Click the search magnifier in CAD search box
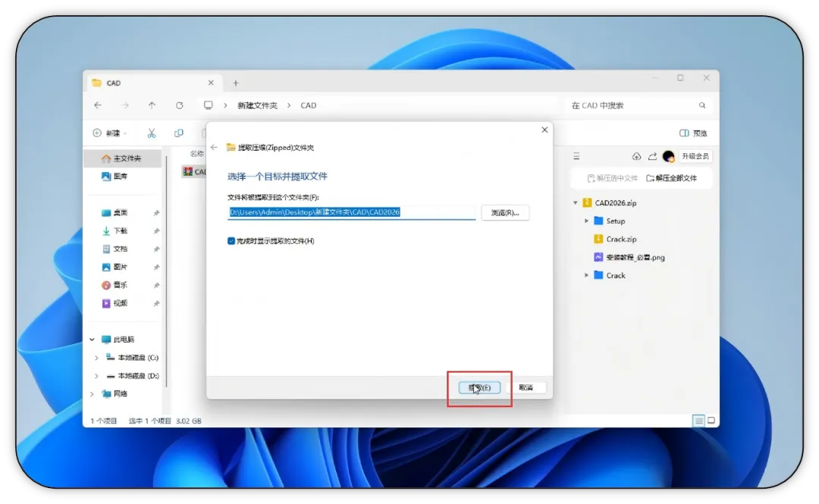The width and height of the screenshot is (819, 504). click(702, 105)
